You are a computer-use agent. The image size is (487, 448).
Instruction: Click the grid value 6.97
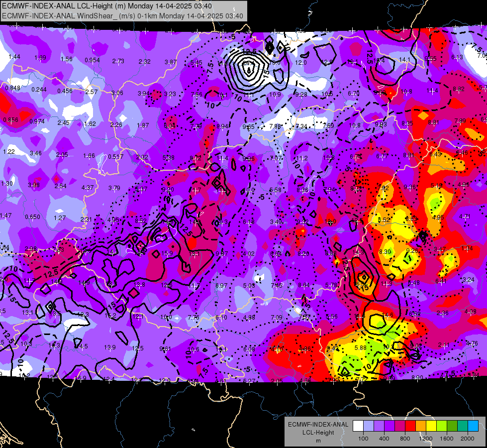tap(221, 285)
